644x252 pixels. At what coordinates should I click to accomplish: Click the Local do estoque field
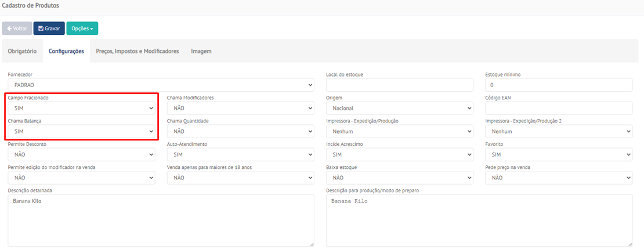[x=399, y=85]
